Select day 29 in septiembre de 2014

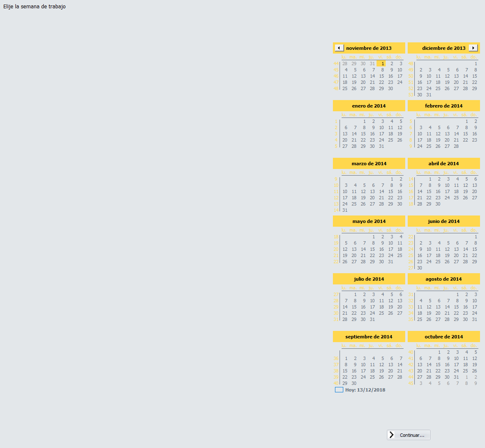click(x=345, y=383)
